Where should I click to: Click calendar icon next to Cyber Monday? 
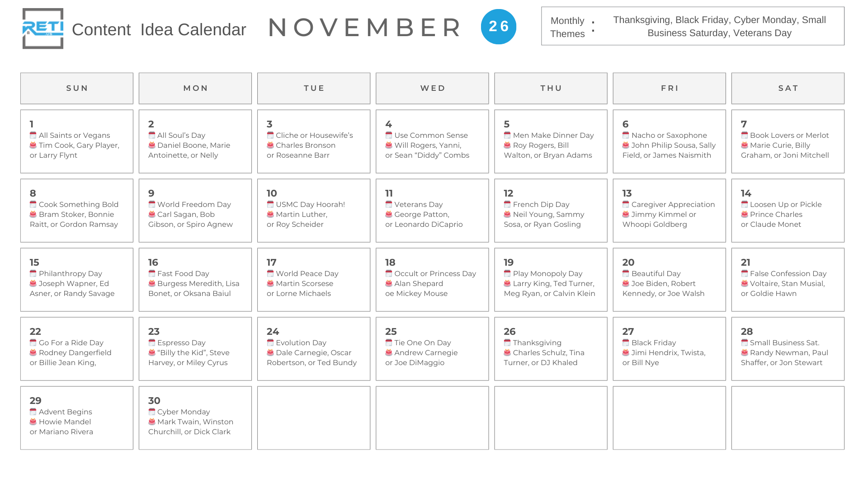[x=152, y=412]
